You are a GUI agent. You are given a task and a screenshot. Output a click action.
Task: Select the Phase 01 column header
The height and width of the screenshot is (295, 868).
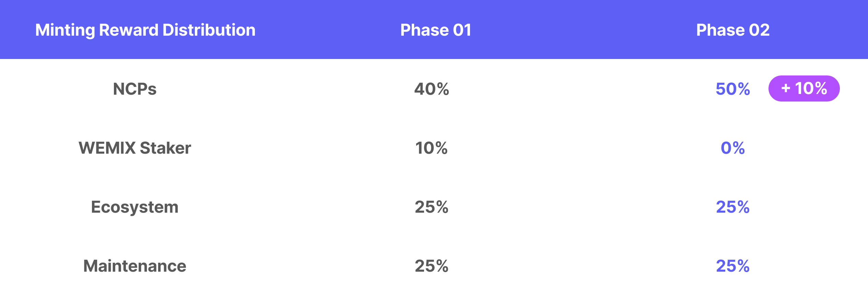[436, 30]
